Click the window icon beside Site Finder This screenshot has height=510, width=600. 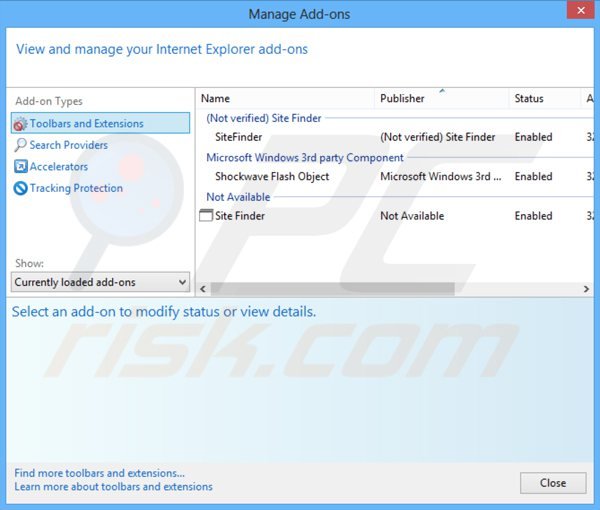pyautogui.click(x=206, y=215)
